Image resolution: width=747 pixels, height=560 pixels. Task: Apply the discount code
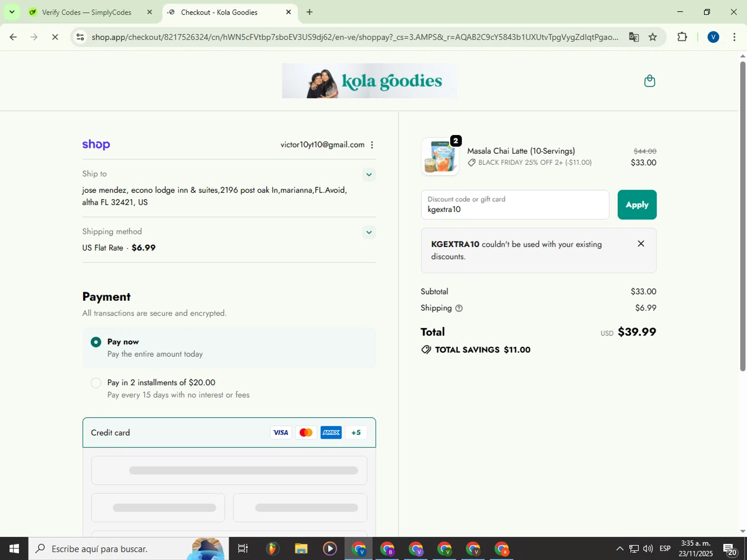[x=637, y=205]
